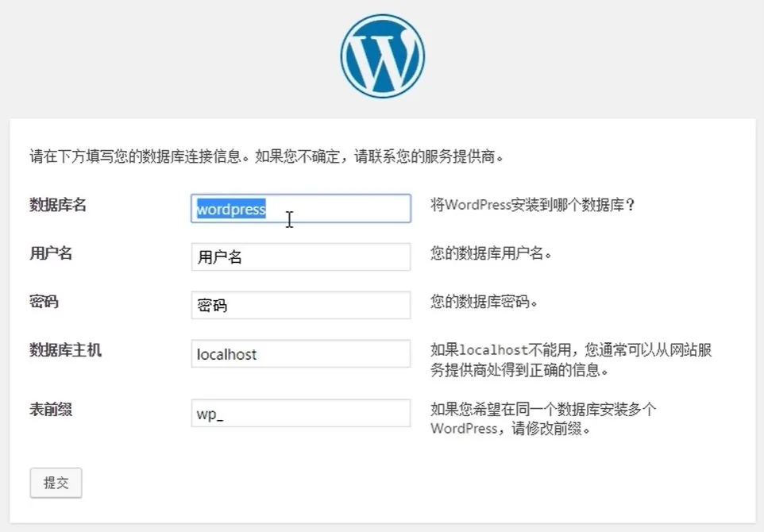Click into the 密码 password input box

click(300, 306)
